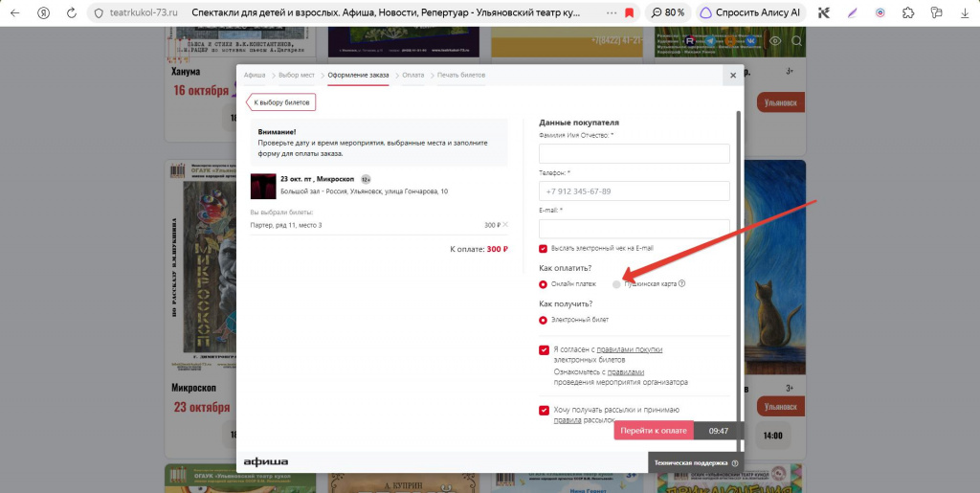Go to the Афиша breadcrumb step

pyautogui.click(x=255, y=75)
